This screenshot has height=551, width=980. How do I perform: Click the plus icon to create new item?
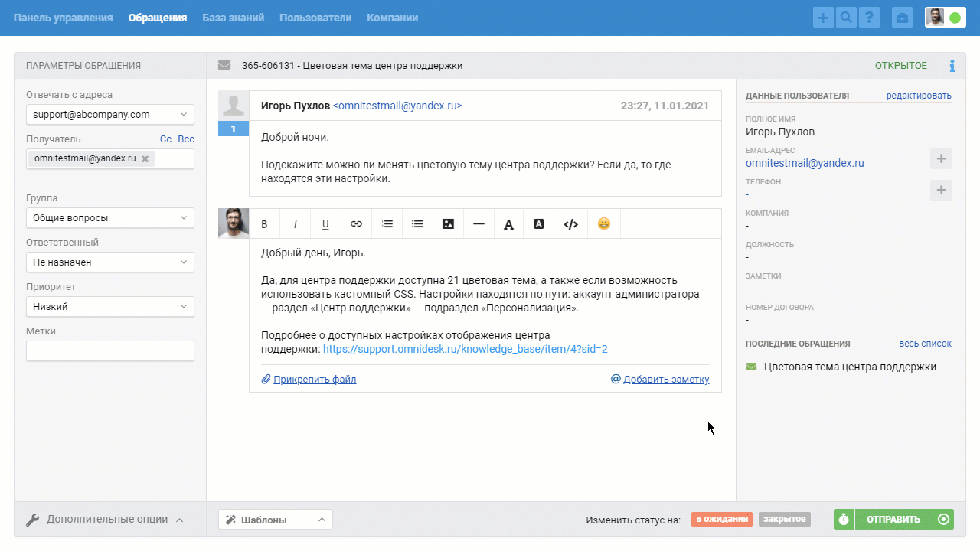pyautogui.click(x=823, y=16)
